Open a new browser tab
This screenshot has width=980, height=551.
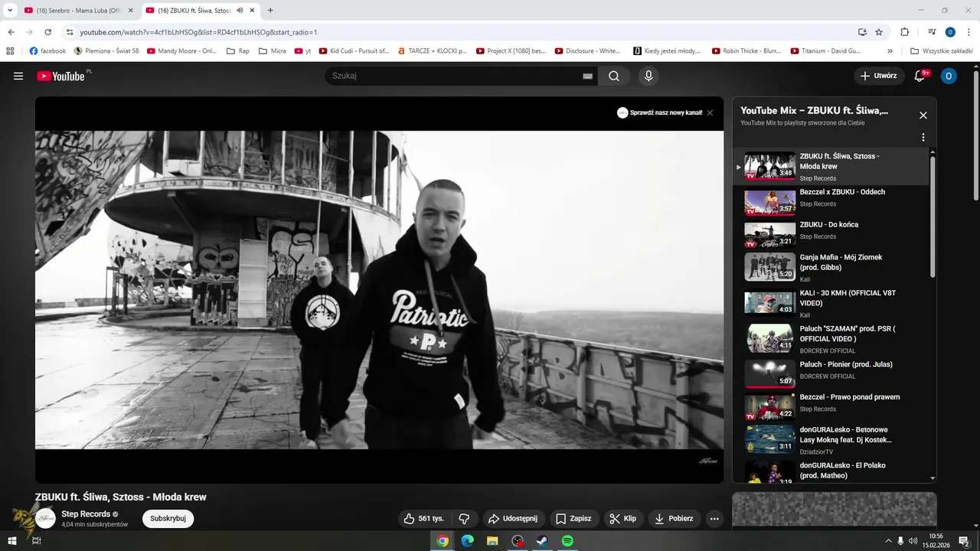270,11
